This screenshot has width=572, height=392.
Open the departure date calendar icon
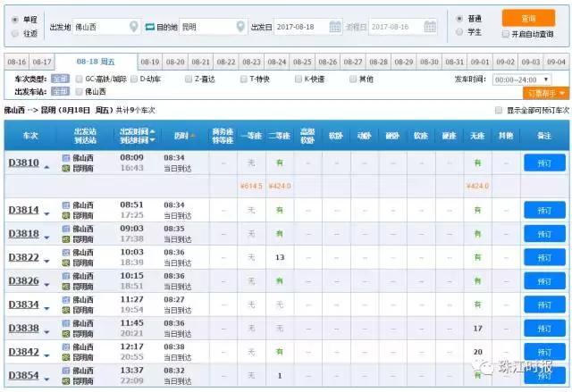pyautogui.click(x=335, y=27)
